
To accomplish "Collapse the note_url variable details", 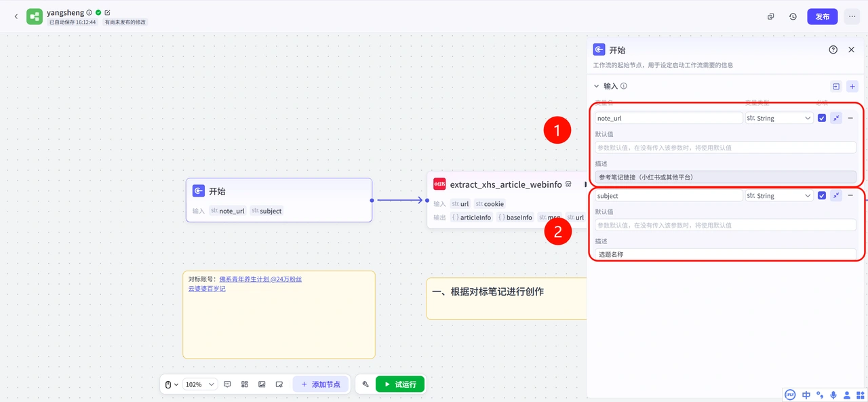I will (836, 118).
